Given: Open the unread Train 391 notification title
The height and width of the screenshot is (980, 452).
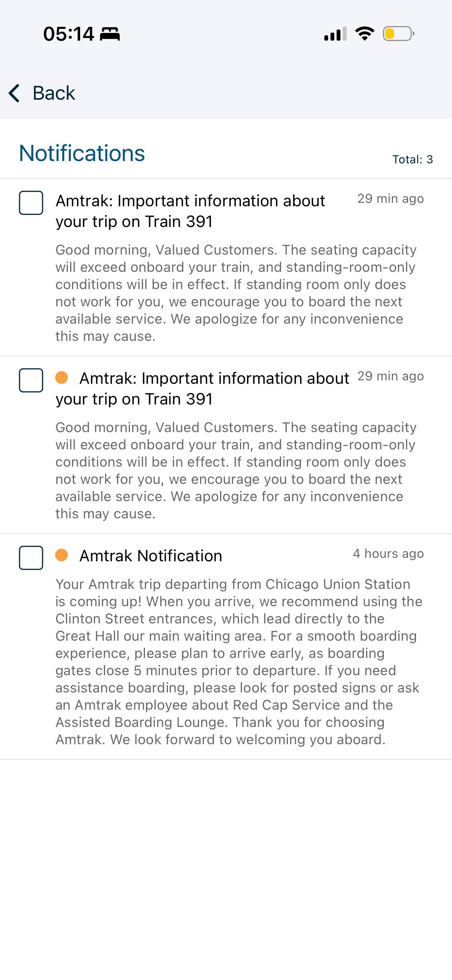Looking at the screenshot, I should pos(202,389).
